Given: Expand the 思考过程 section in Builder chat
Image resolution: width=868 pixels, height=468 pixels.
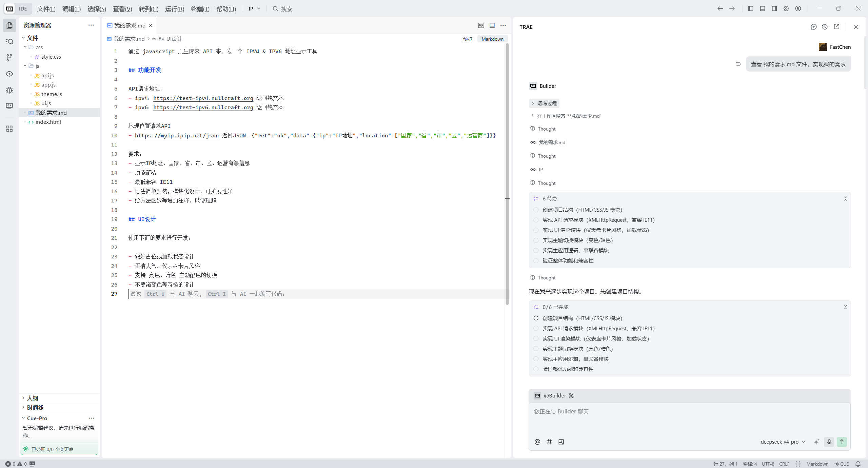Looking at the screenshot, I should pyautogui.click(x=545, y=103).
